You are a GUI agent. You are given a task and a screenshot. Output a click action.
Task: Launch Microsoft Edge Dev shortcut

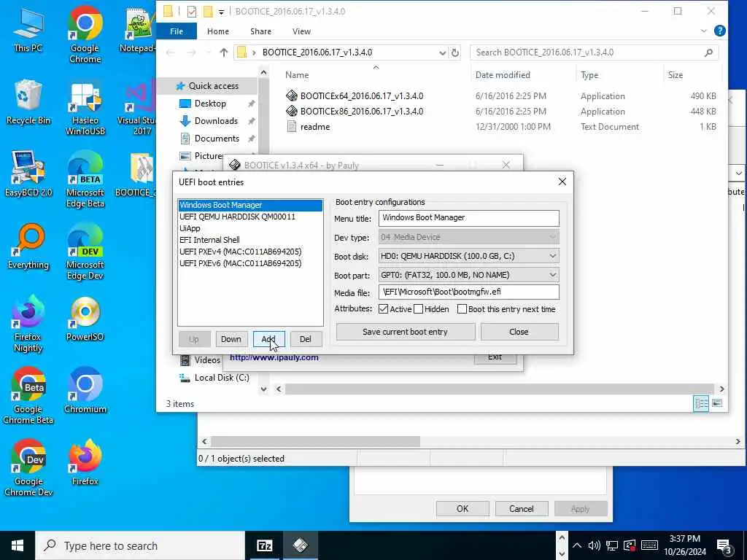[85, 252]
